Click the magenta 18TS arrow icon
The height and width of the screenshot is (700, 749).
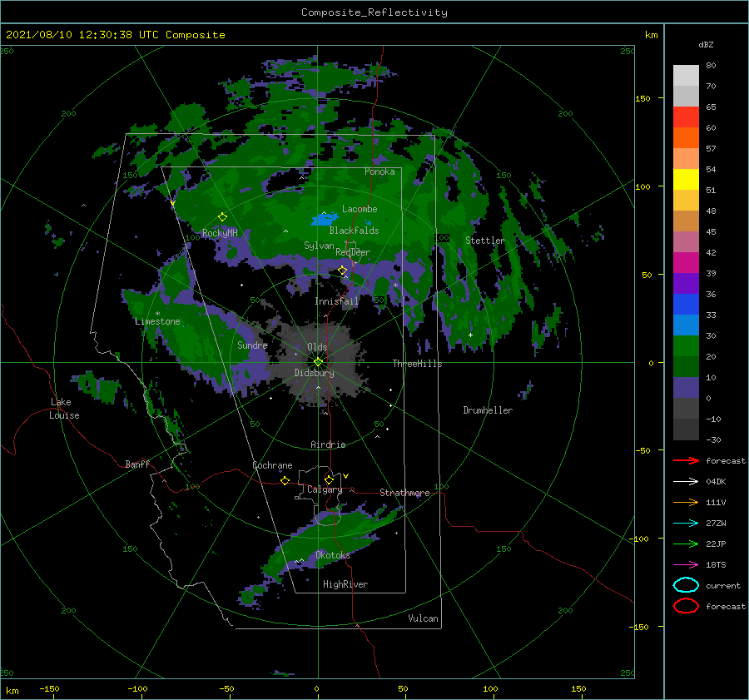click(686, 565)
